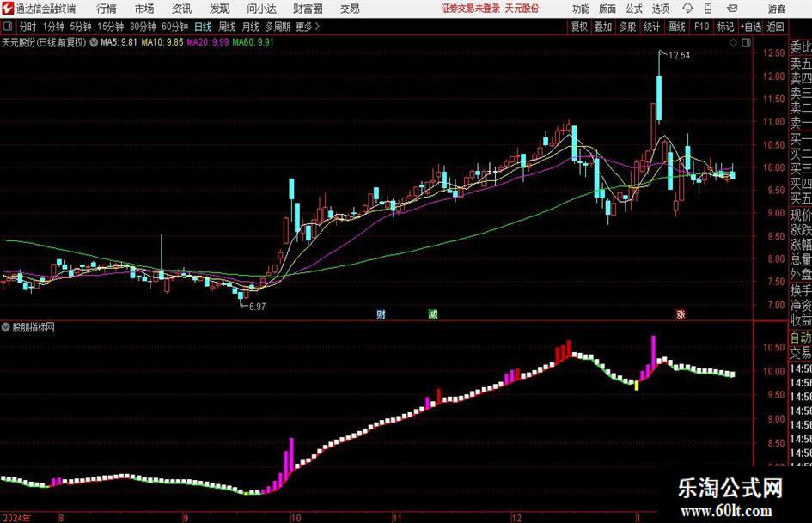
Task: Open the mobile phone icon
Action: pyautogui.click(x=708, y=9)
